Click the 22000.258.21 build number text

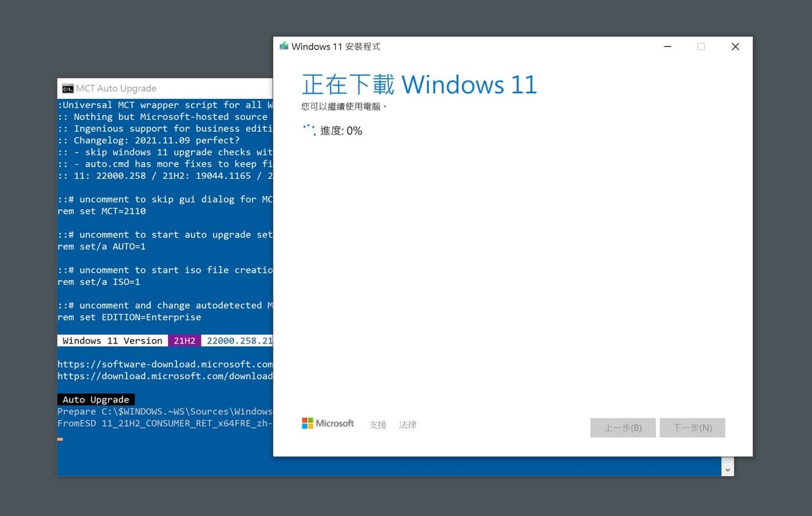click(x=240, y=340)
